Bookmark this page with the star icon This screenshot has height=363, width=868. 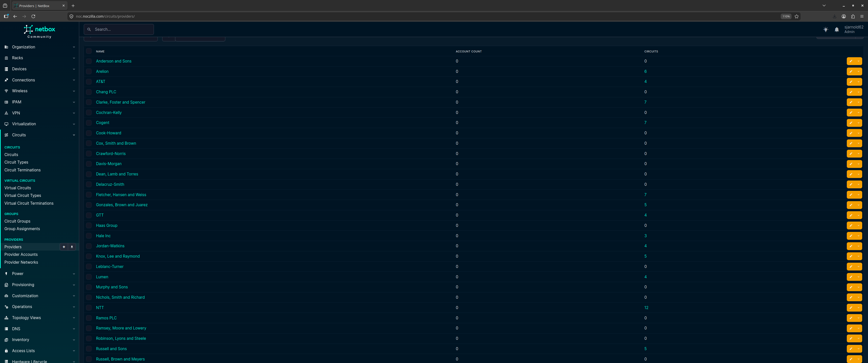tap(797, 16)
